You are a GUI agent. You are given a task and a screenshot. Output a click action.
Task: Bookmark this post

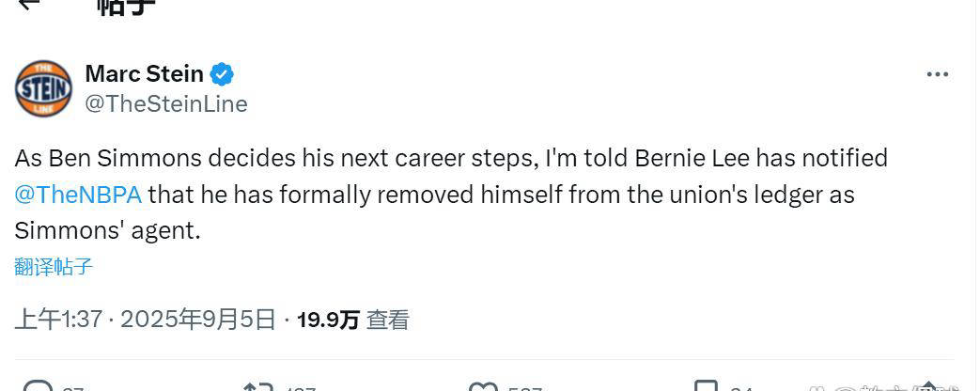(x=706, y=386)
